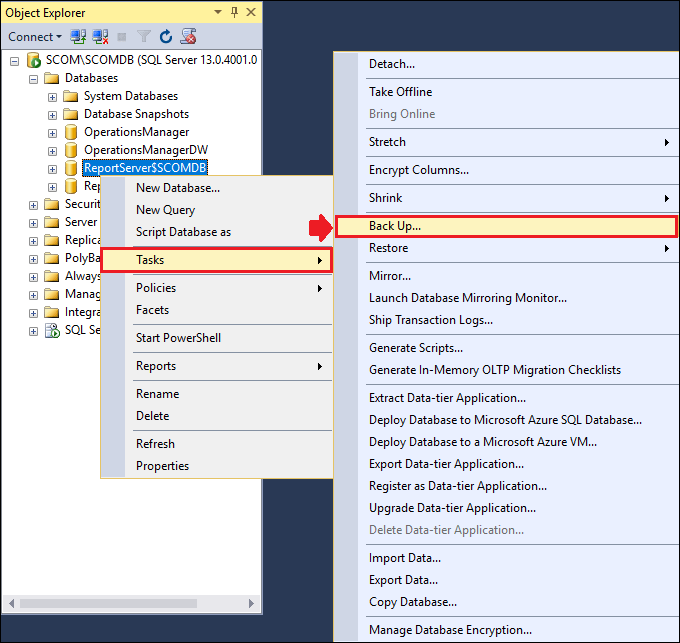Choose Manage Database Encryption...
Image resolution: width=680 pixels, height=643 pixels.
pyautogui.click(x=506, y=630)
